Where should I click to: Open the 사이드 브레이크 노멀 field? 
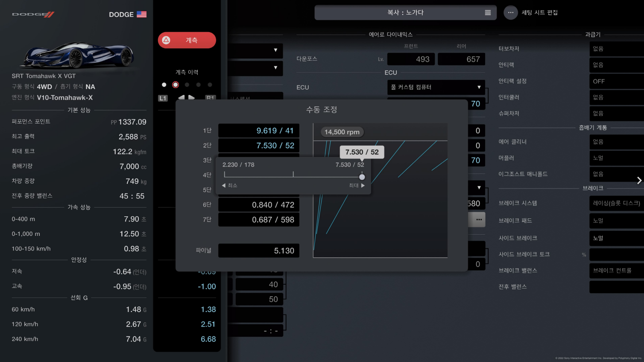(x=617, y=238)
